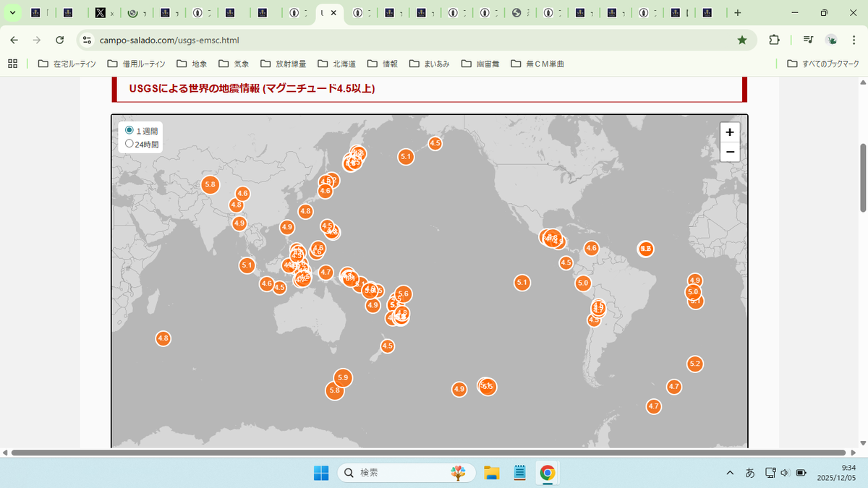Image resolution: width=868 pixels, height=488 pixels.
Task: Bookmark this page with the star icon
Action: pos(742,40)
